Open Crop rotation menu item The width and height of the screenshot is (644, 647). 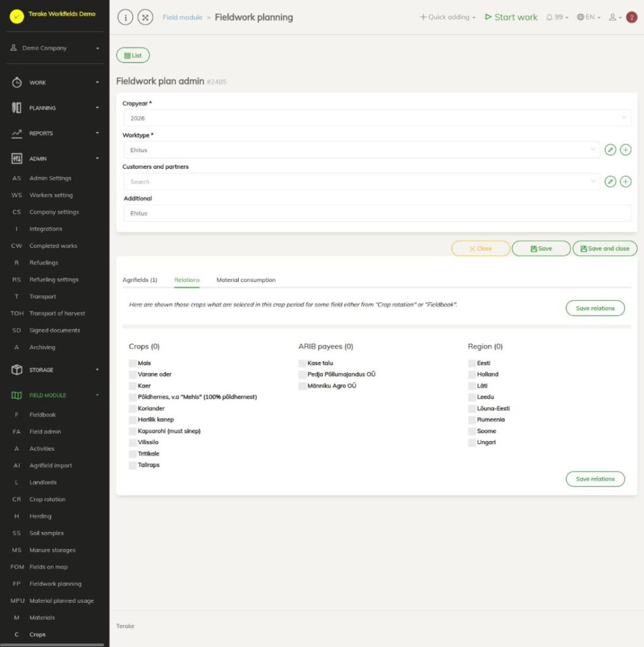[x=47, y=499]
